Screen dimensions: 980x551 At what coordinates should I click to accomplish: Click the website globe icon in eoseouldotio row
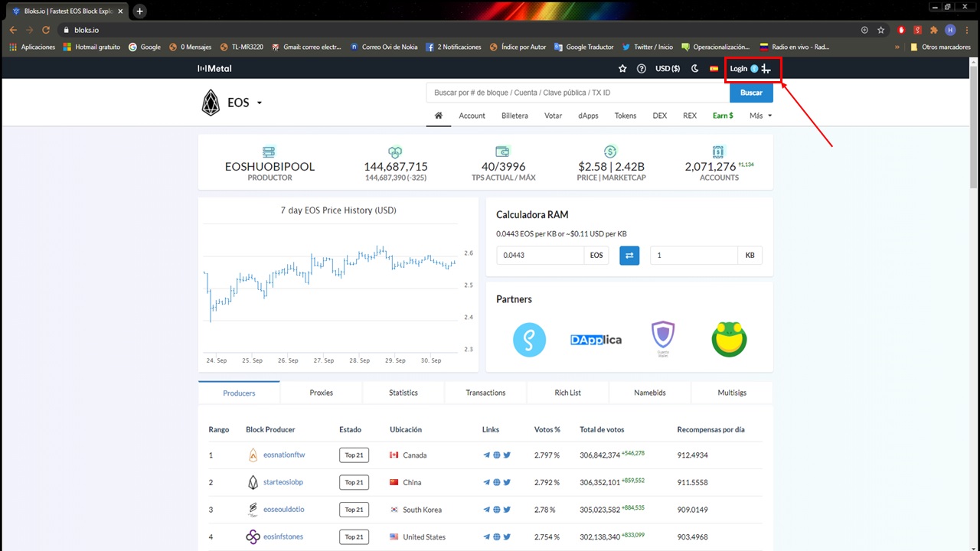(x=497, y=510)
